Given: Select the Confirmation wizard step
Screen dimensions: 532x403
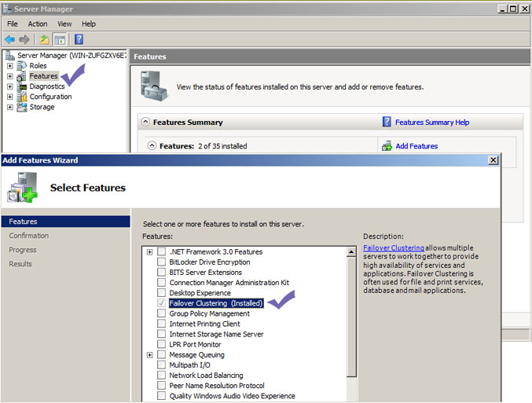Looking at the screenshot, I should (x=29, y=236).
